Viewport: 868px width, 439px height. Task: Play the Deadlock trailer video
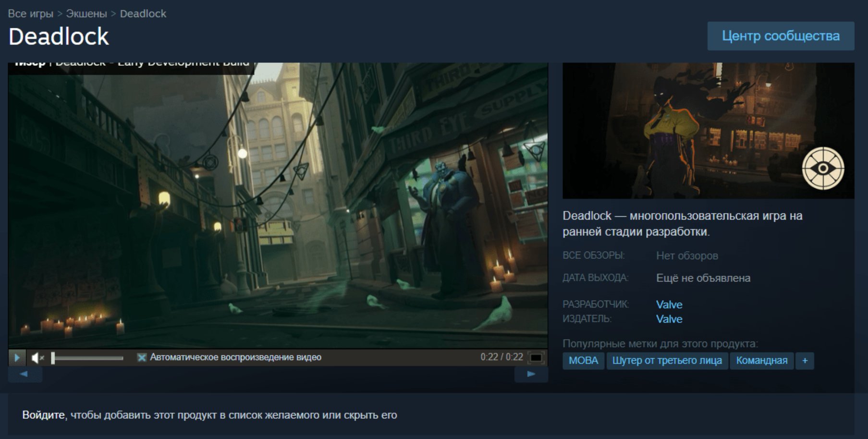click(17, 357)
